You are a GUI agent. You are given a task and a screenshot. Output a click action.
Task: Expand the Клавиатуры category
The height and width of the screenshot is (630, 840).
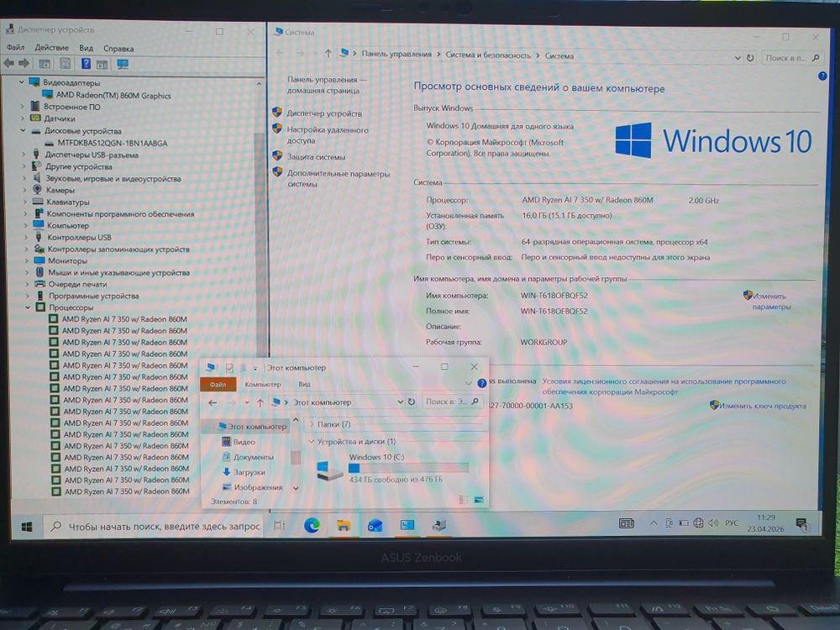[x=25, y=202]
